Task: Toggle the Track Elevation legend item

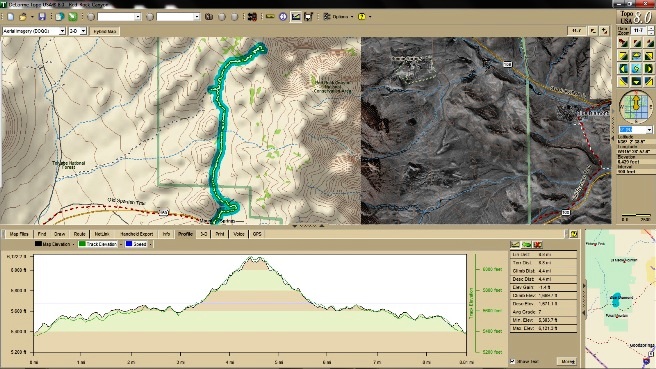Action: (x=97, y=244)
